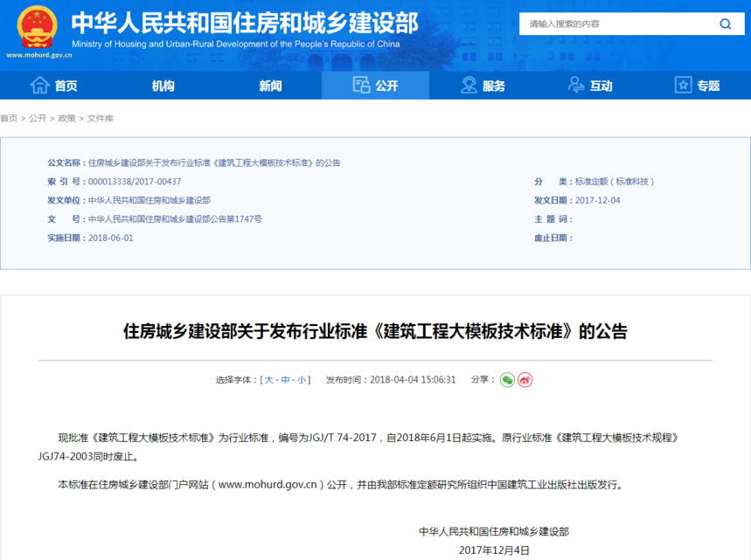Image resolution: width=751 pixels, height=560 pixels.
Task: Click the national emblem logo
Action: [x=37, y=27]
